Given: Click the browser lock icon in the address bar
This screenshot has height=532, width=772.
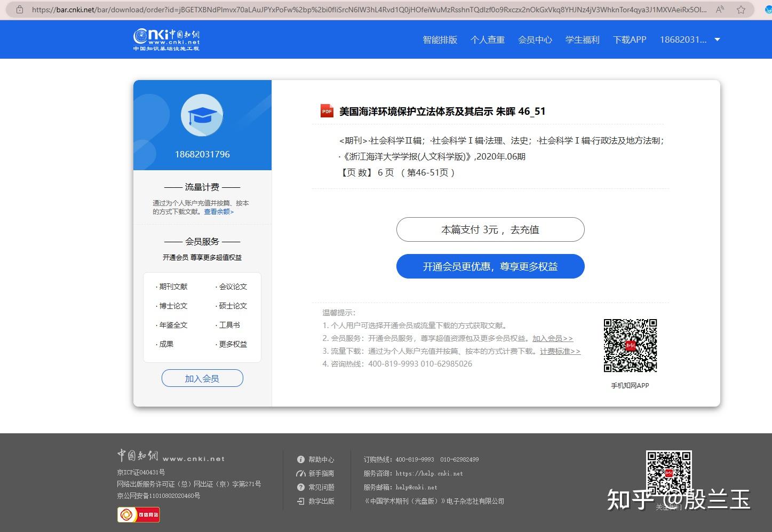Looking at the screenshot, I should pyautogui.click(x=20, y=10).
